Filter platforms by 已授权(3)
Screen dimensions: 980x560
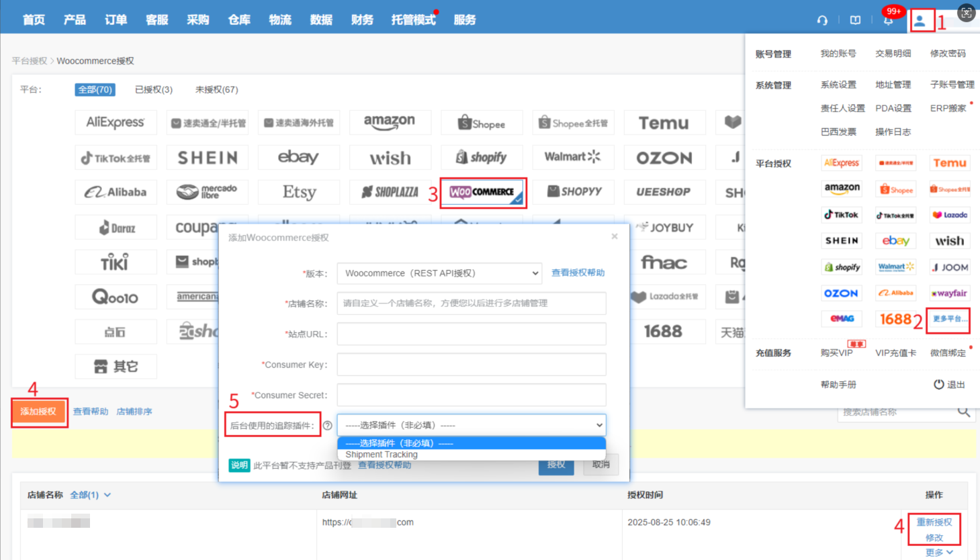point(153,89)
